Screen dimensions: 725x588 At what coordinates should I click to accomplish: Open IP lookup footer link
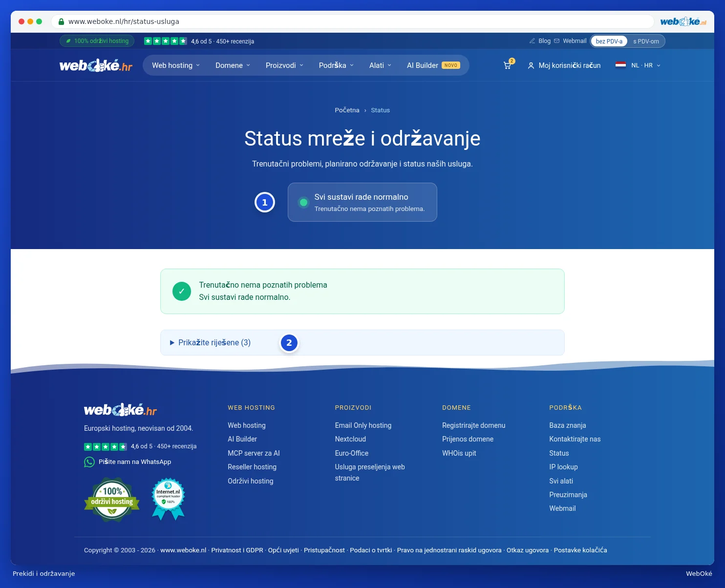pyautogui.click(x=563, y=467)
